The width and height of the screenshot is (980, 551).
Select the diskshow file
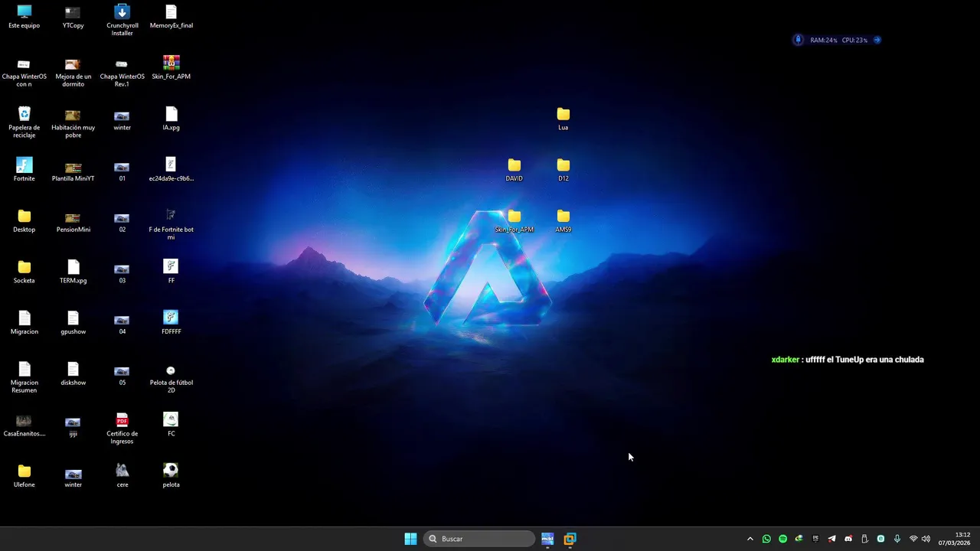[73, 373]
